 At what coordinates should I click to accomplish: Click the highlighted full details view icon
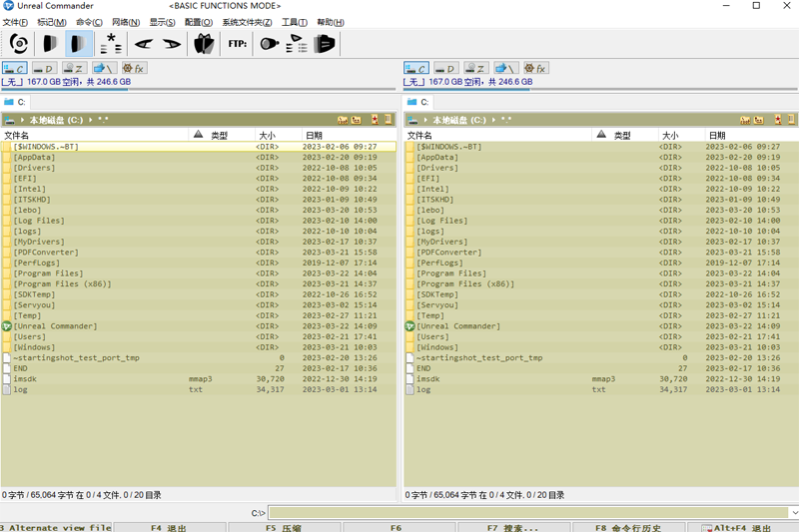click(x=79, y=44)
